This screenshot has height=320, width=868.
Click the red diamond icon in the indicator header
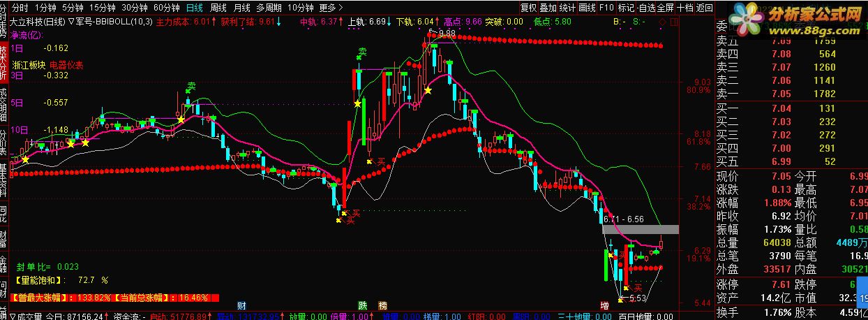point(663,22)
